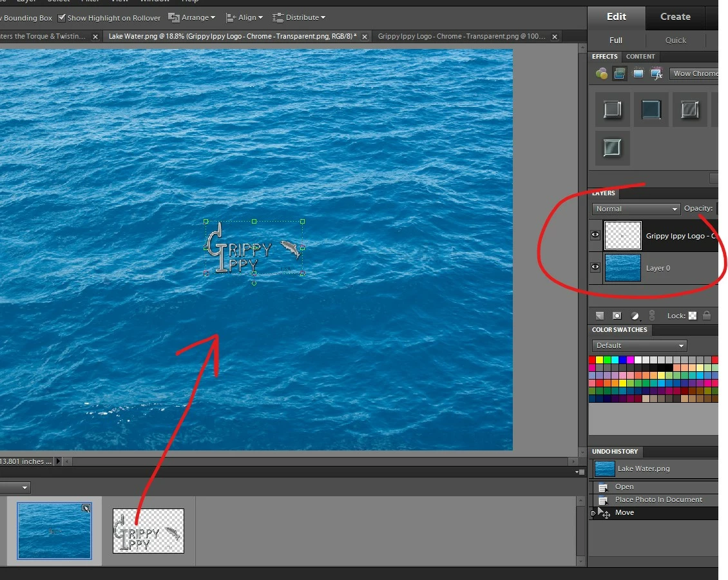Click Lake Water.png history snapshot
The width and height of the screenshot is (728, 580).
click(654, 469)
